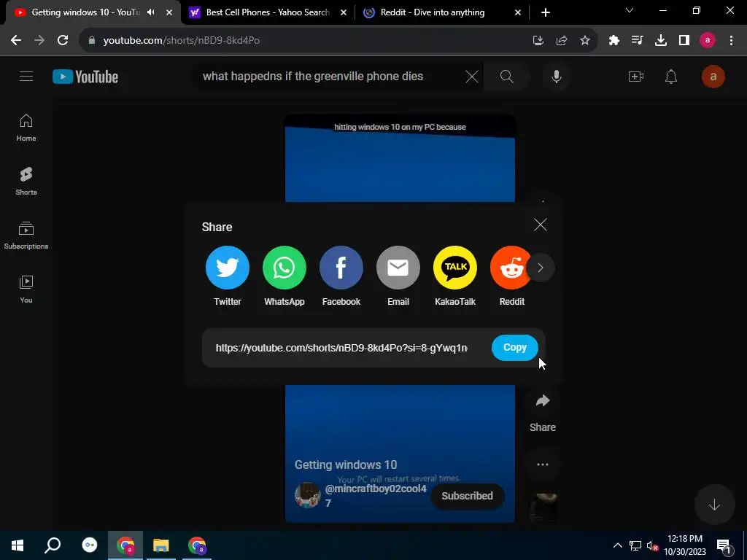Viewport: 747px width, 560px height.
Task: Close the Share dialog
Action: point(541,225)
